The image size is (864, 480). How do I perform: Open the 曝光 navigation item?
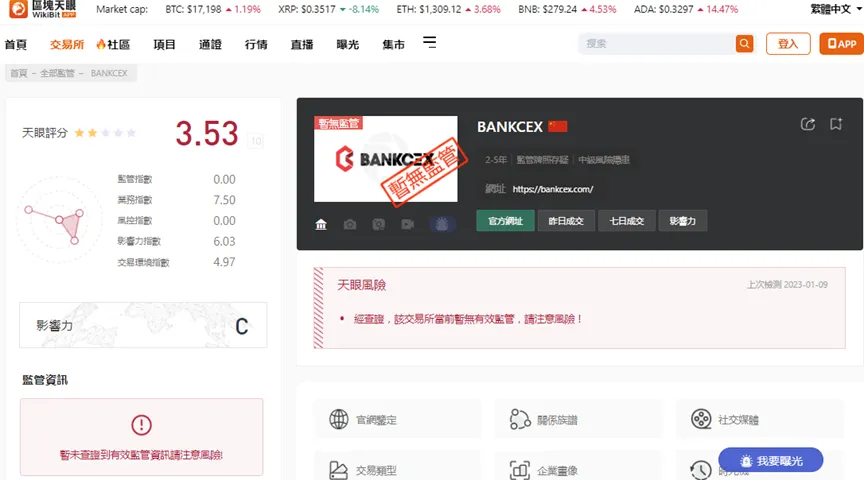click(347, 45)
